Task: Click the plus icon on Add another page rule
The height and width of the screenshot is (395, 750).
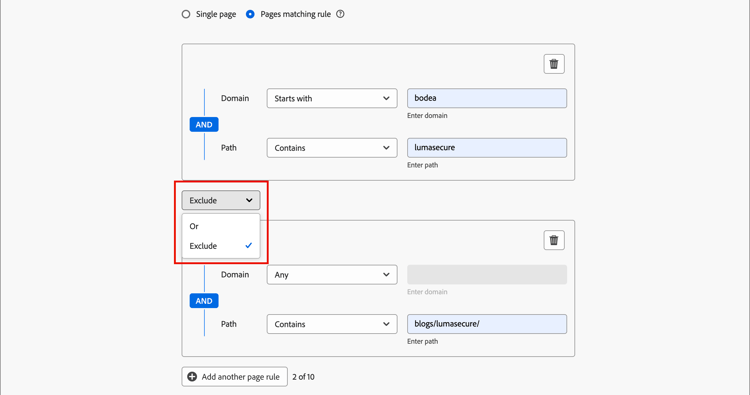Action: [192, 377]
